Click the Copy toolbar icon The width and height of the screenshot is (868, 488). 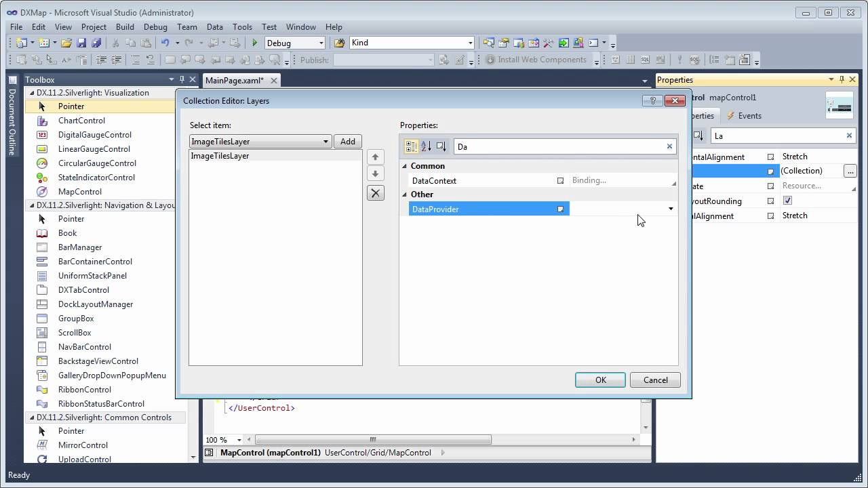132,43
